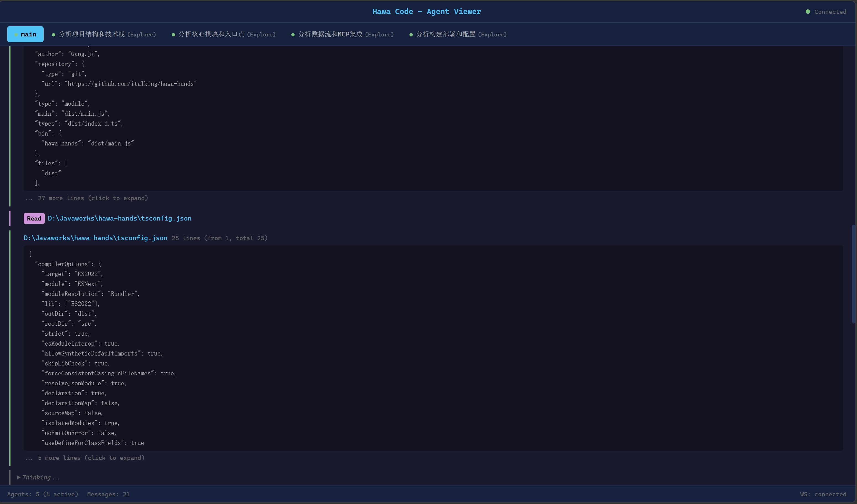
Task: Open the 分析构建部署和配置 (Explore) tab
Action: (x=458, y=34)
